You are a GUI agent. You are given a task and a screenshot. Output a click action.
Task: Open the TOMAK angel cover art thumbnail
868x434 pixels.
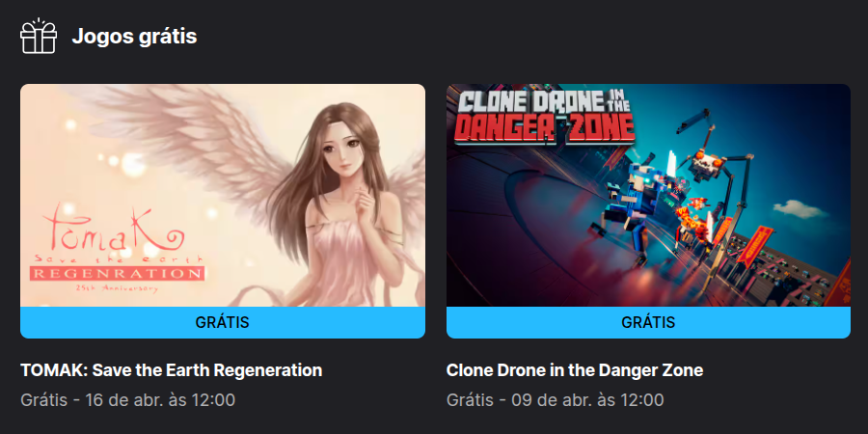223,195
